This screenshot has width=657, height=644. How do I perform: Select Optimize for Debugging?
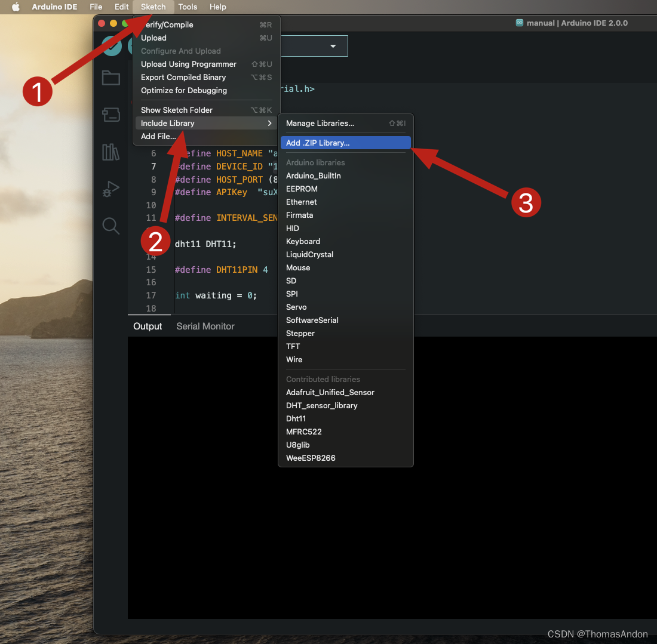point(206,91)
